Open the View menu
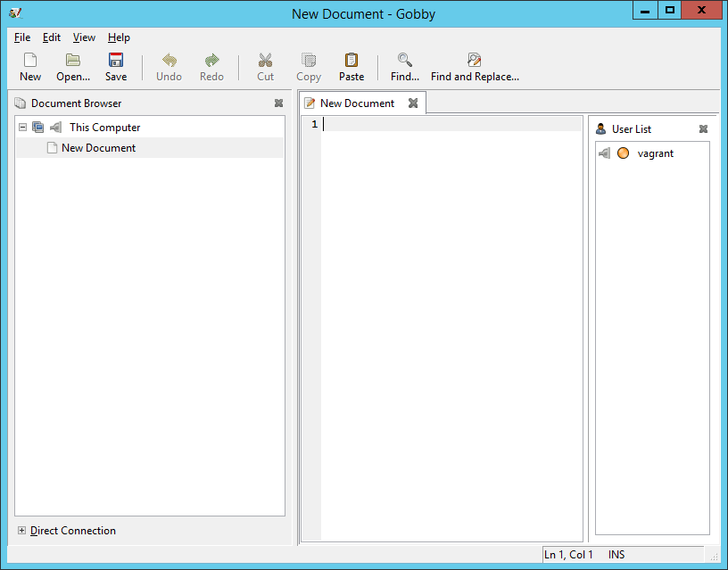 (84, 37)
